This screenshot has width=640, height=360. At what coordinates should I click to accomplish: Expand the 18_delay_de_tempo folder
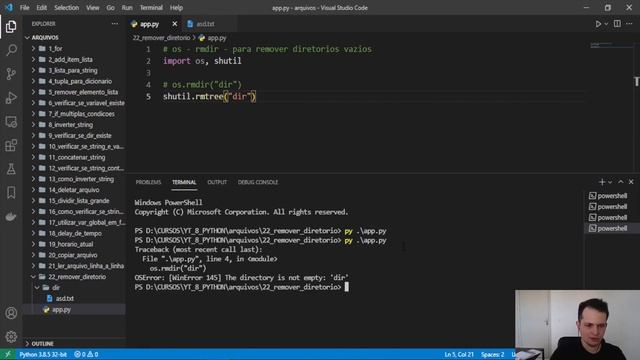pos(74,233)
